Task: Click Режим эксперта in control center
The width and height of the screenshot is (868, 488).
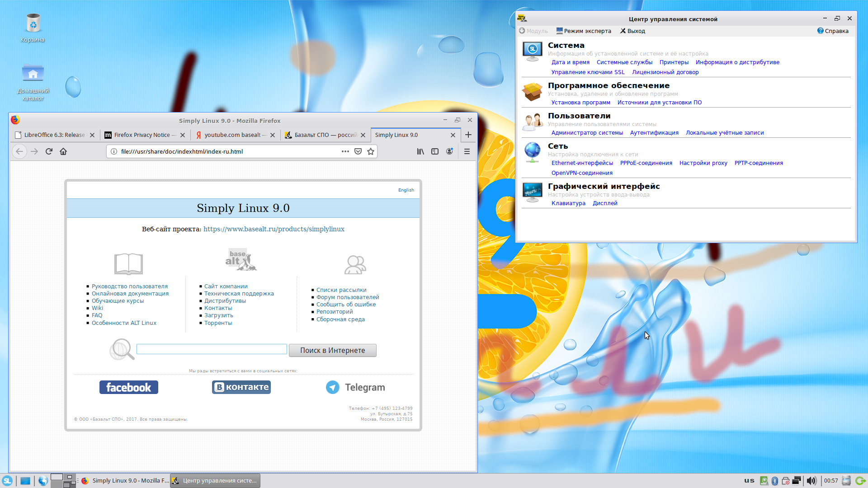Action: coord(584,31)
